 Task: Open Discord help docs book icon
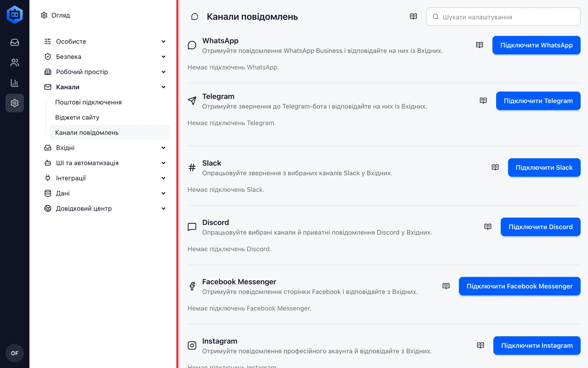pyautogui.click(x=488, y=227)
